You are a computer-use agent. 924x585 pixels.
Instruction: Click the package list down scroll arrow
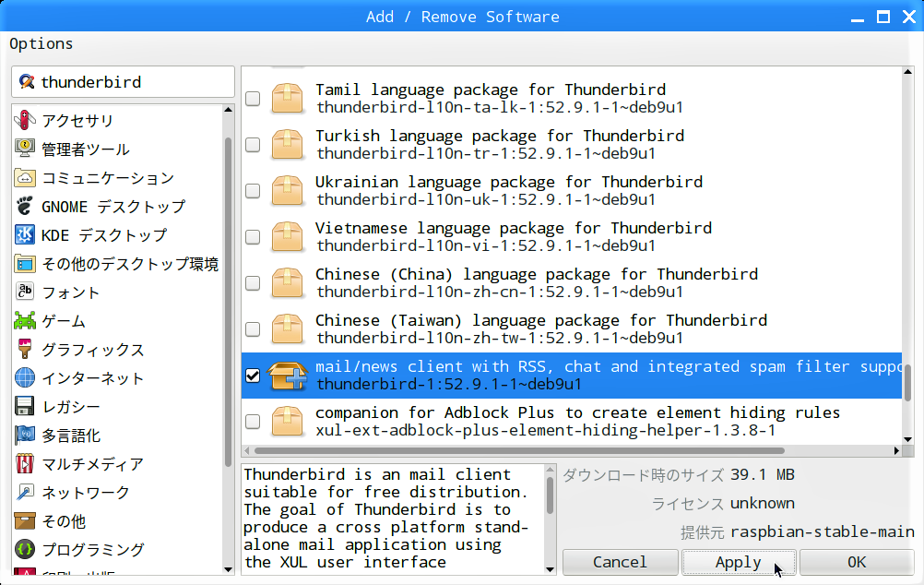coord(907,439)
